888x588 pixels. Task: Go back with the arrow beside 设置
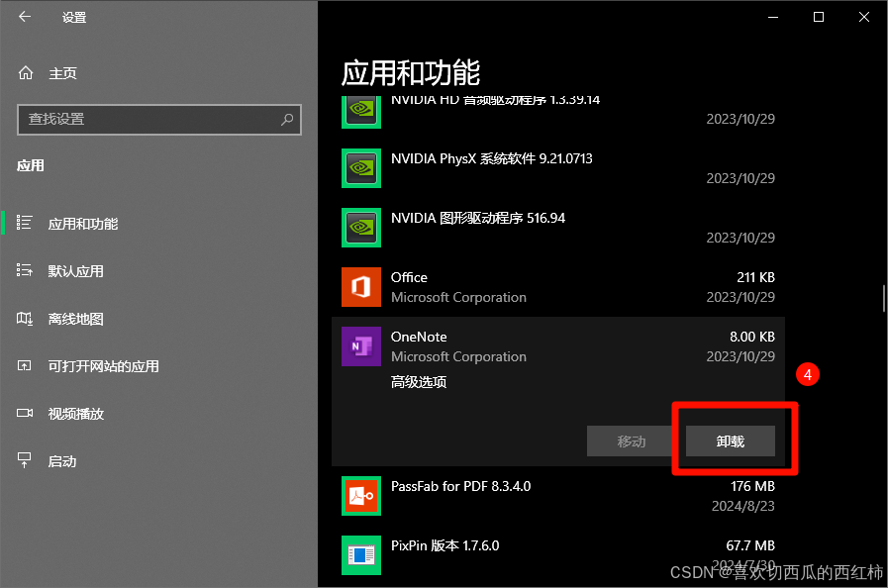[25, 17]
